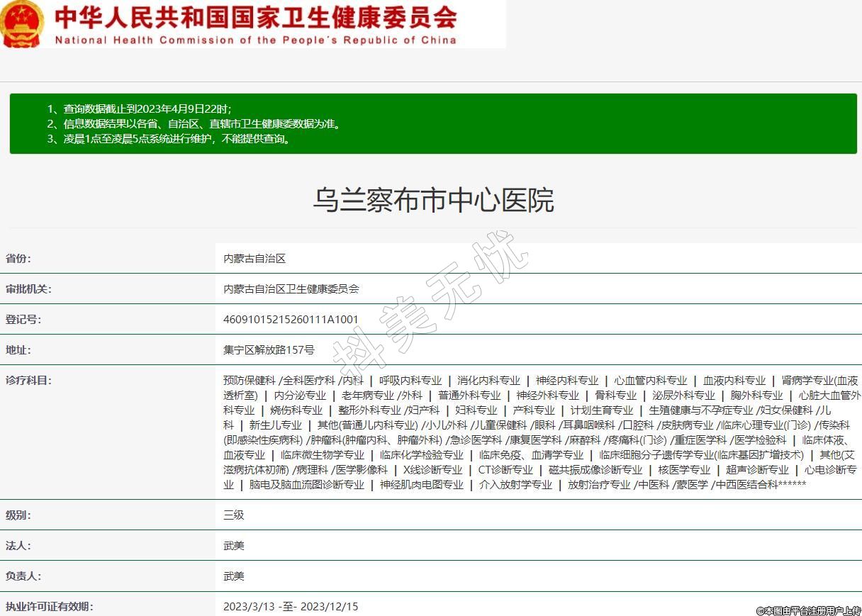Viewport: 862px width, 616px height.
Task: Click the national emblem logo
Action: [23, 24]
